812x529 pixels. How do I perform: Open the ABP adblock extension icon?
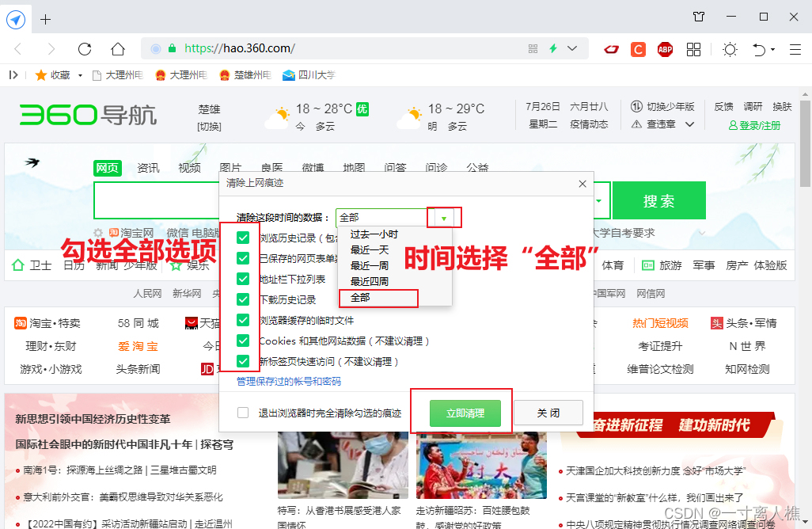(x=665, y=49)
